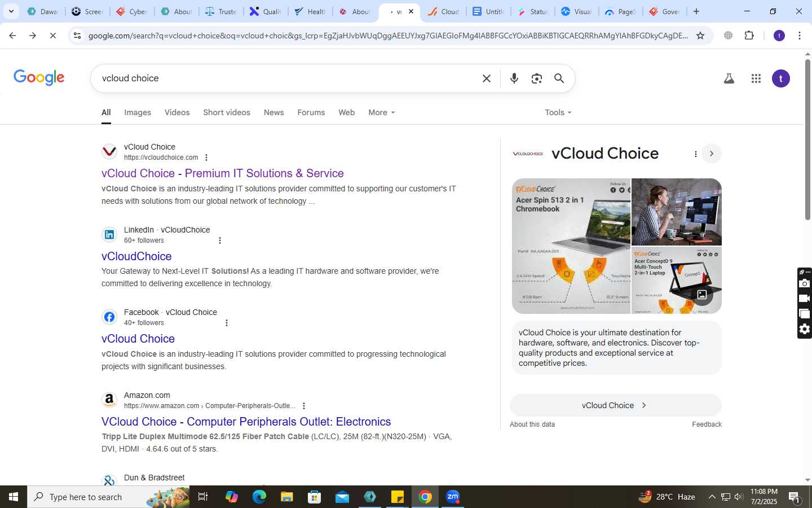Select the Short videos search tab
The height and width of the screenshot is (508, 812).
point(227,112)
